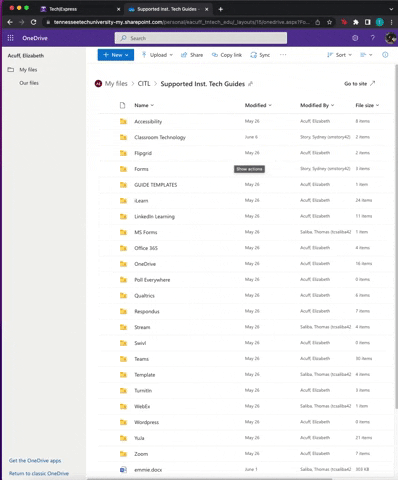398x480 pixels.
Task: Click the emmie.docx Word file icon
Action: (x=123, y=470)
